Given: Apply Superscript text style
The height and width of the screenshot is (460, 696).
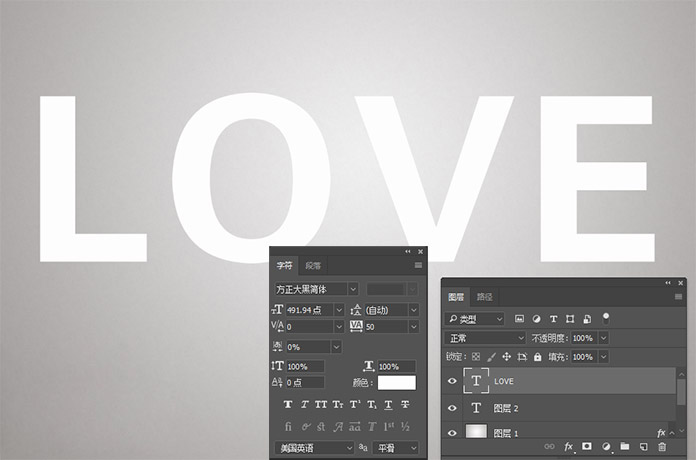Looking at the screenshot, I should (355, 404).
